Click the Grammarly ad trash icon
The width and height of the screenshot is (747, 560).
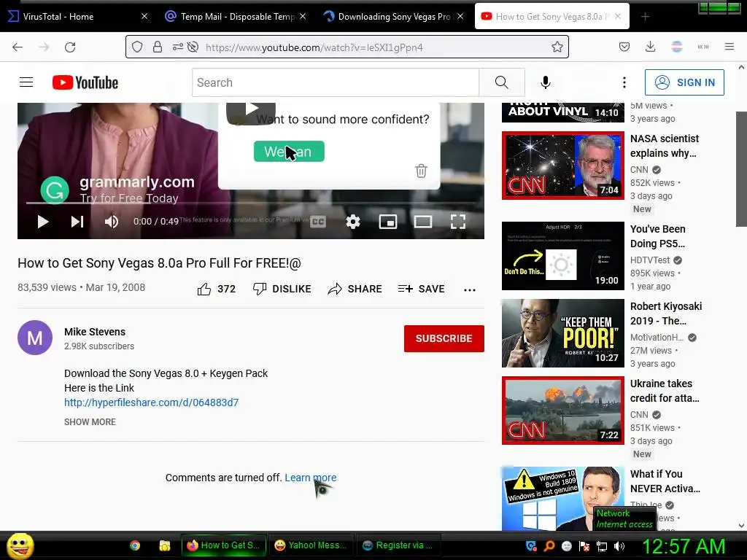(x=421, y=171)
